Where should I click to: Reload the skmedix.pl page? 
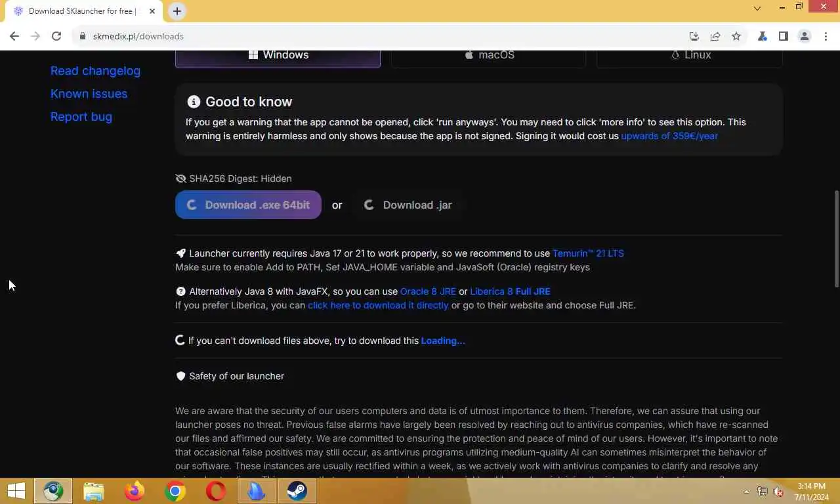(56, 36)
